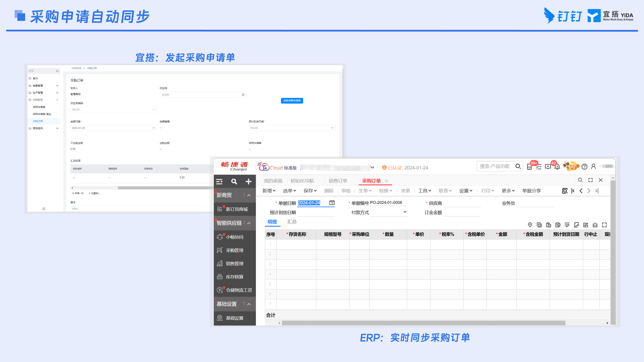Open the user profile icon in ERP header
This screenshot has height=362, width=644.
pyautogui.click(x=593, y=166)
